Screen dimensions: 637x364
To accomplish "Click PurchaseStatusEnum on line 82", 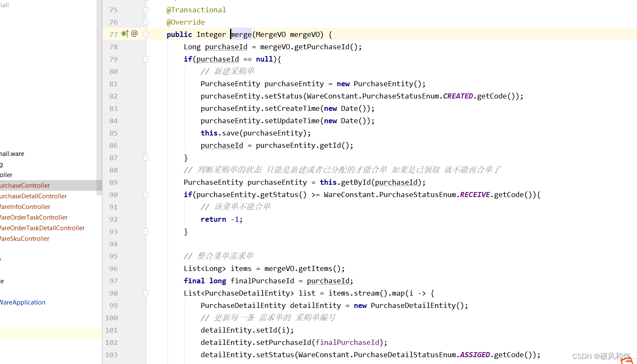I will click(x=401, y=96).
